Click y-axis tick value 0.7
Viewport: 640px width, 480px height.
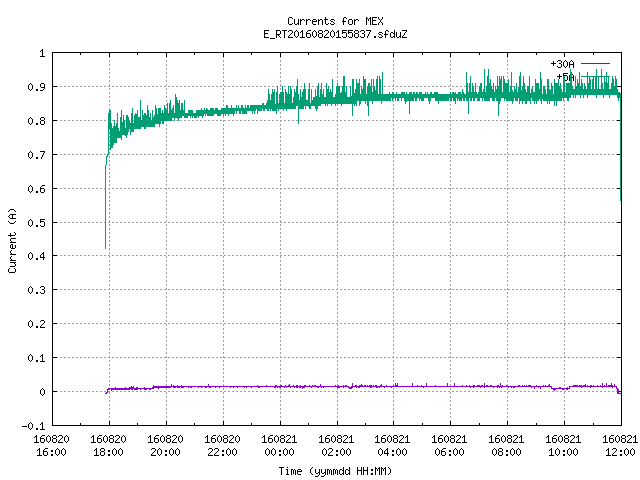pos(36,155)
